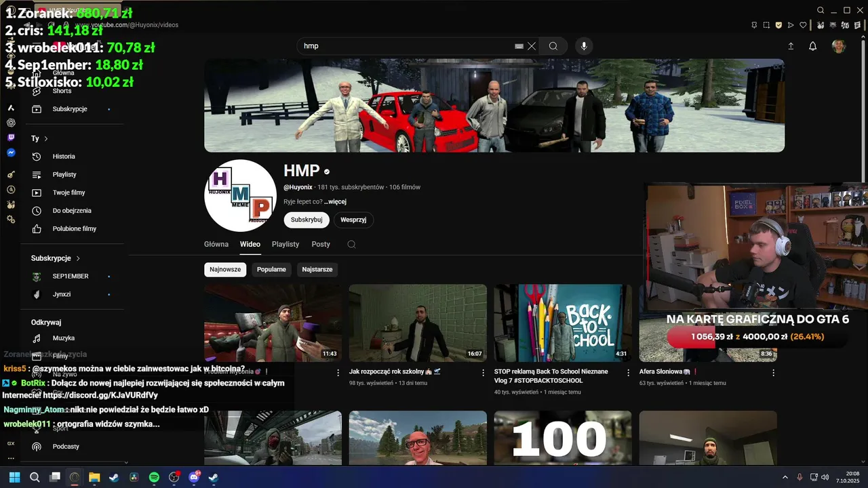Image resolution: width=868 pixels, height=488 pixels.
Task: Open 'Polubione filmy' in the sidebar
Action: coord(76,229)
